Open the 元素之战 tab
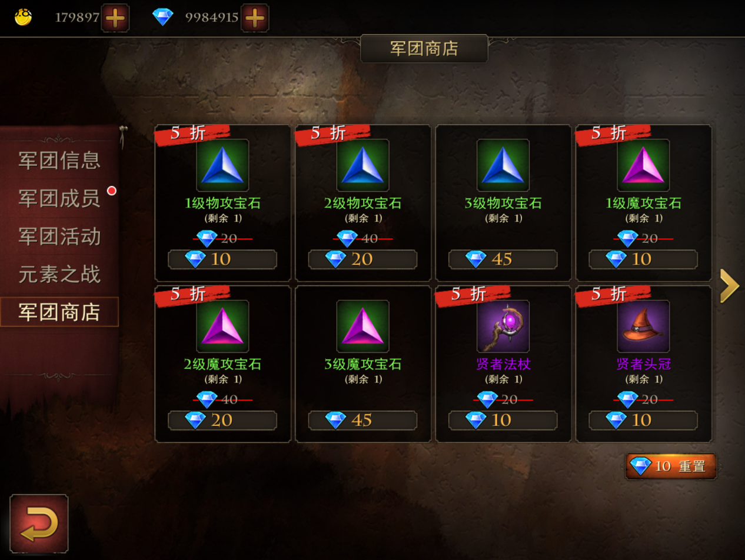 tap(59, 274)
